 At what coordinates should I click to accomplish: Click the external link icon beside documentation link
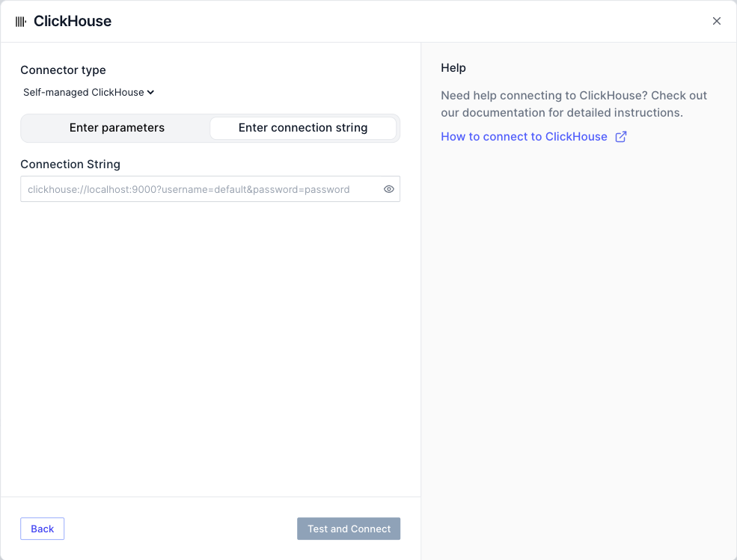pos(621,137)
